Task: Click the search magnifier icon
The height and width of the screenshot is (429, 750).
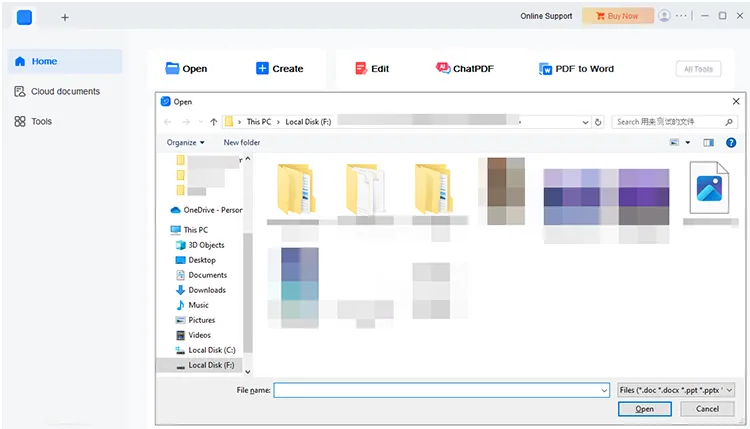Action: [x=728, y=122]
